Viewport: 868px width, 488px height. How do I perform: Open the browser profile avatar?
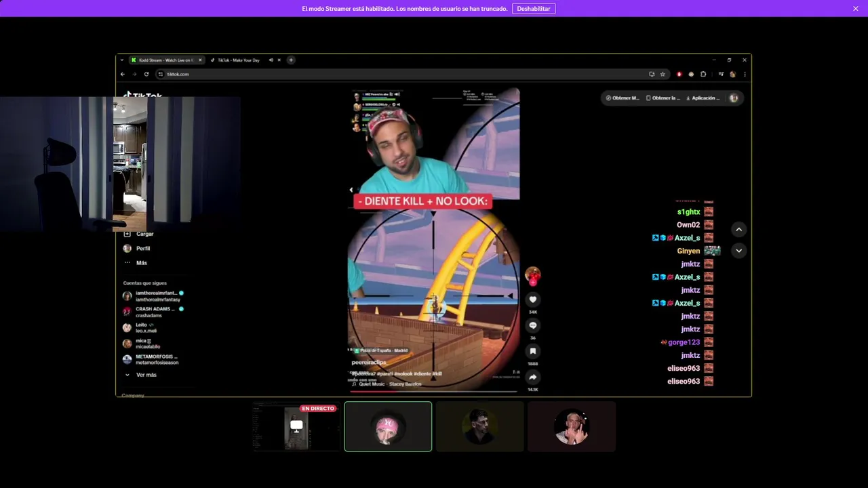coord(732,74)
